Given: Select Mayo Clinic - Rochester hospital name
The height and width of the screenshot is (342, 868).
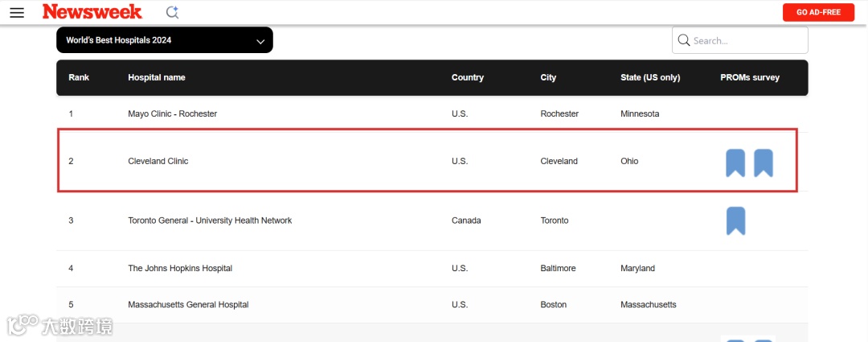Looking at the screenshot, I should [172, 113].
